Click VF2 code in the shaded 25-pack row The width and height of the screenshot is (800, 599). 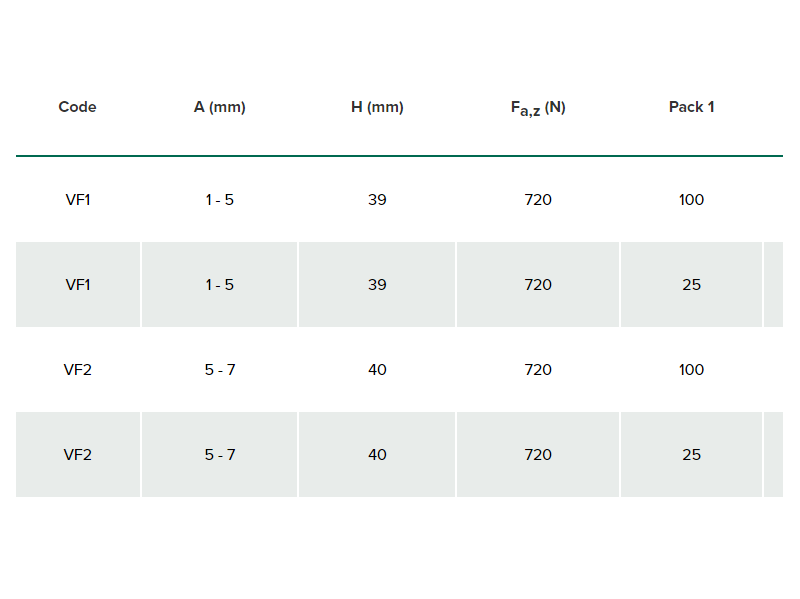78,455
